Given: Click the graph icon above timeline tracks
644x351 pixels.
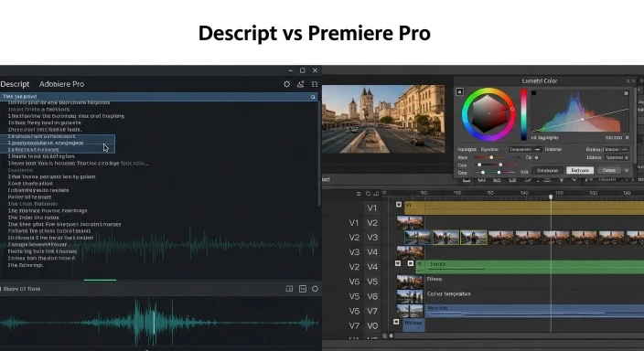Looking at the screenshot, I should pos(376,194).
